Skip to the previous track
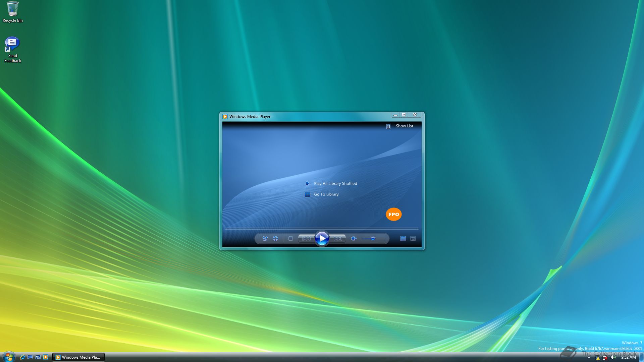644x362 pixels. click(306, 239)
